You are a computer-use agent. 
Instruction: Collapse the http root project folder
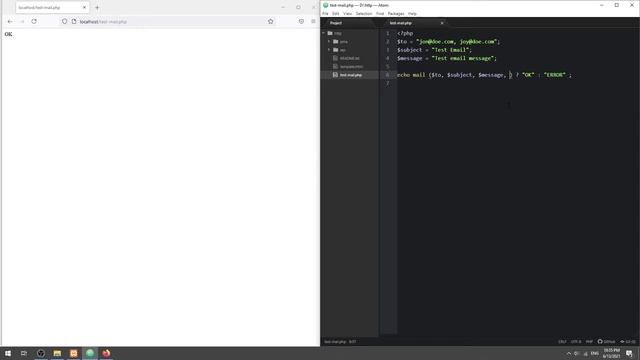(x=324, y=33)
